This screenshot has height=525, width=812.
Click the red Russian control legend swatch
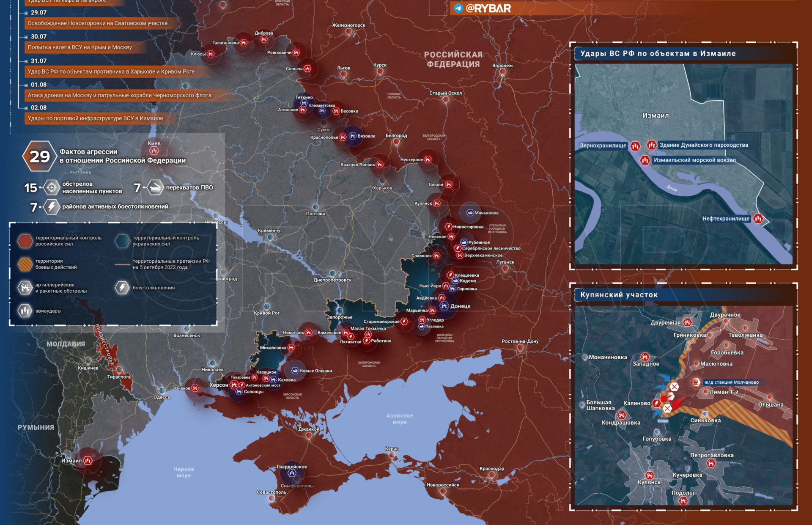pyautogui.click(x=25, y=241)
